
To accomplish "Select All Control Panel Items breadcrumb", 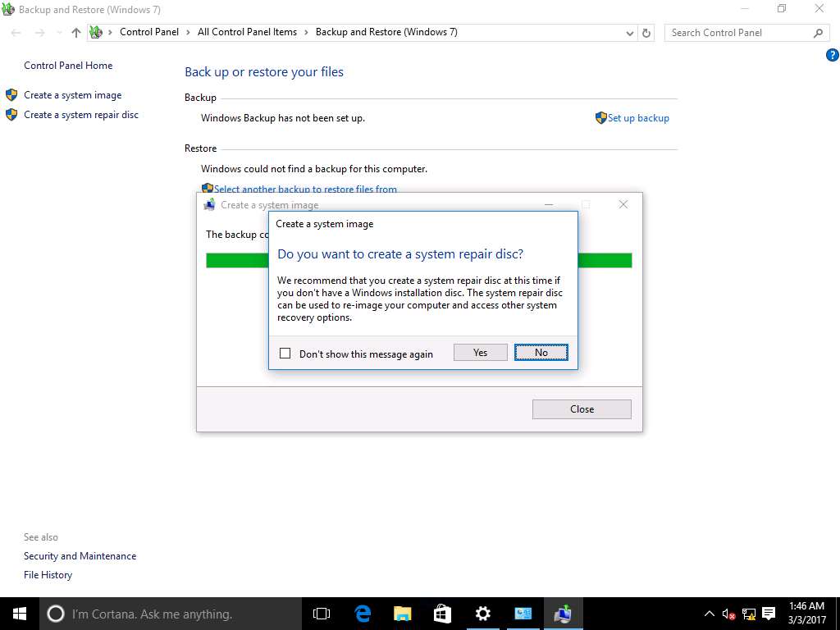I will (x=247, y=32).
